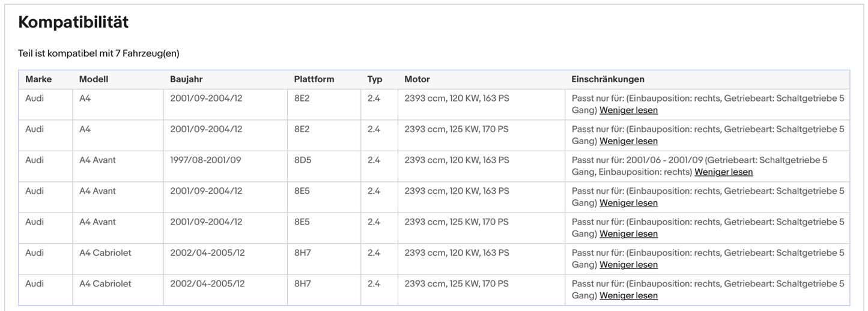868x311 pixels.
Task: Click 'Weniger lesen' in A4 8E2 170 PS row
Action: point(628,141)
